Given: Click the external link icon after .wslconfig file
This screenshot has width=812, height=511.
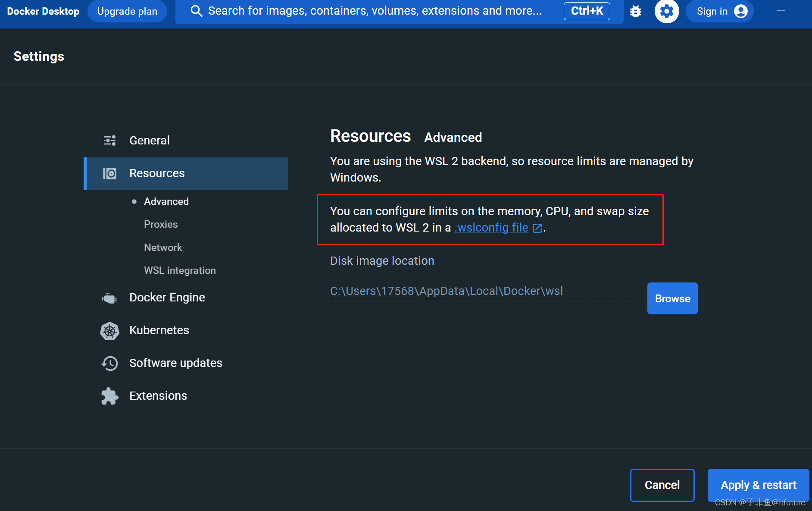Looking at the screenshot, I should click(537, 228).
